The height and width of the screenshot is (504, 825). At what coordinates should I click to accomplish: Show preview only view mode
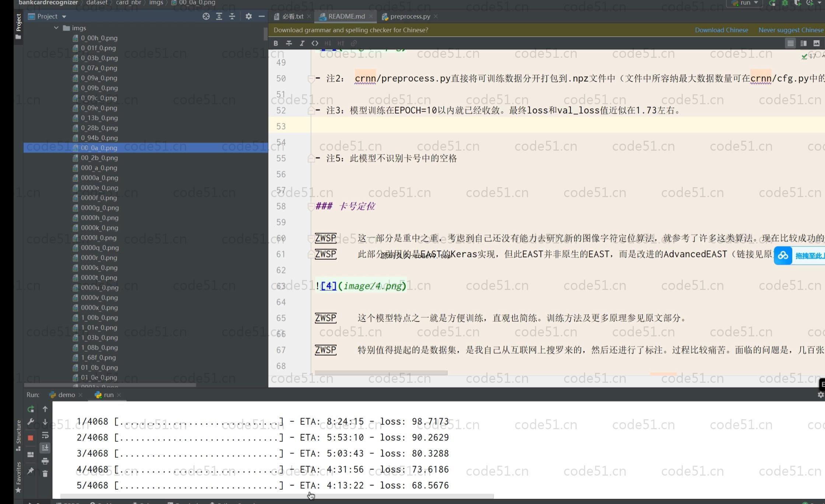[817, 43]
